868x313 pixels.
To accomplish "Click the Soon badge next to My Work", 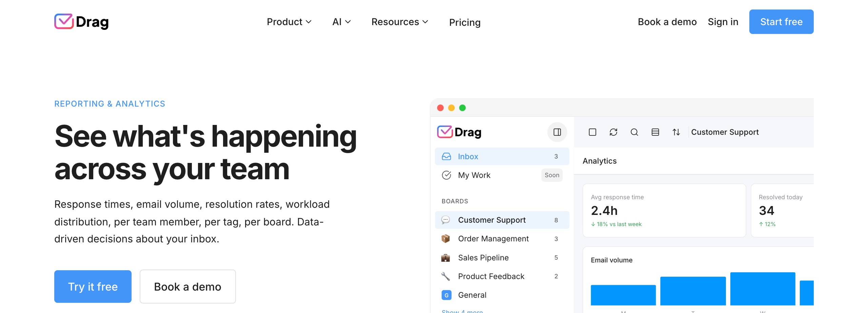I will point(552,175).
